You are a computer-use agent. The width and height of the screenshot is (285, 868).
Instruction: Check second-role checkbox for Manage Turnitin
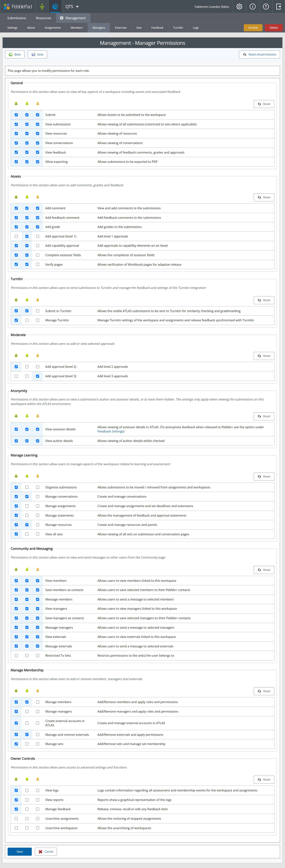(x=27, y=320)
